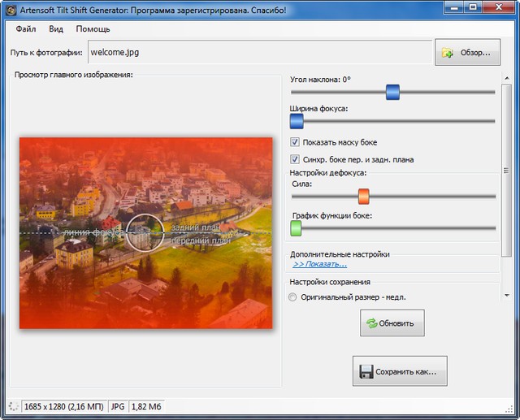
Task: Click the folder icon on Обзор button
Action: (447, 53)
